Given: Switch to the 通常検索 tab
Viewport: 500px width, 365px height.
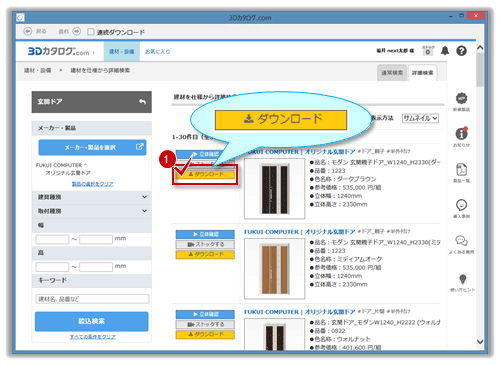Looking at the screenshot, I should pos(392,73).
